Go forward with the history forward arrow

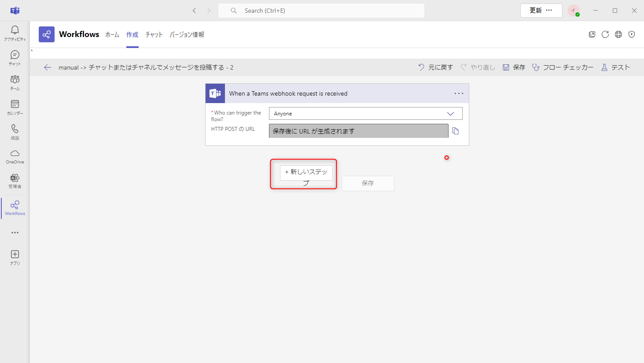(x=209, y=11)
